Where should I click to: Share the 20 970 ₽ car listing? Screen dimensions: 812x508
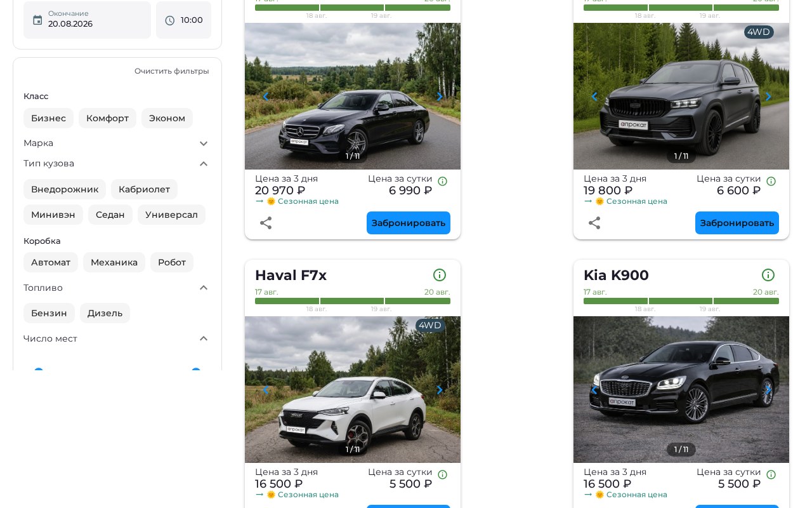[x=266, y=223]
